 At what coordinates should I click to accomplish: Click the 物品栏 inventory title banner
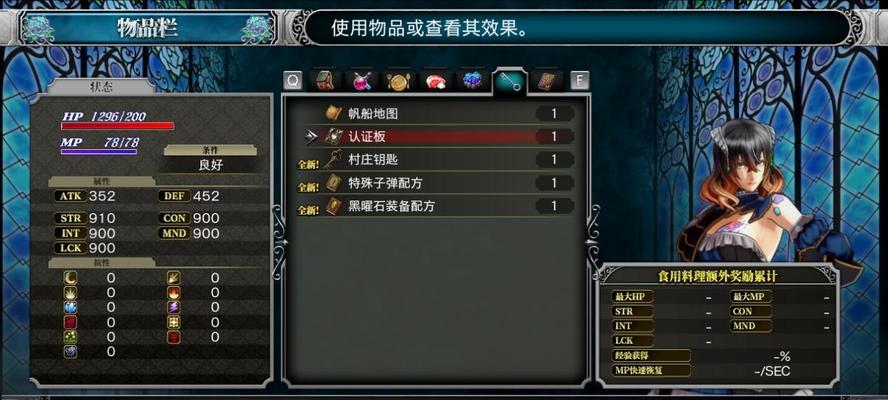148,28
